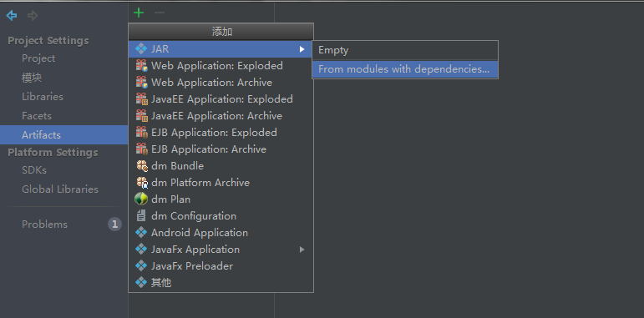This screenshot has width=644, height=318.
Task: Click the grey forward arrow icon
Action: click(x=33, y=16)
